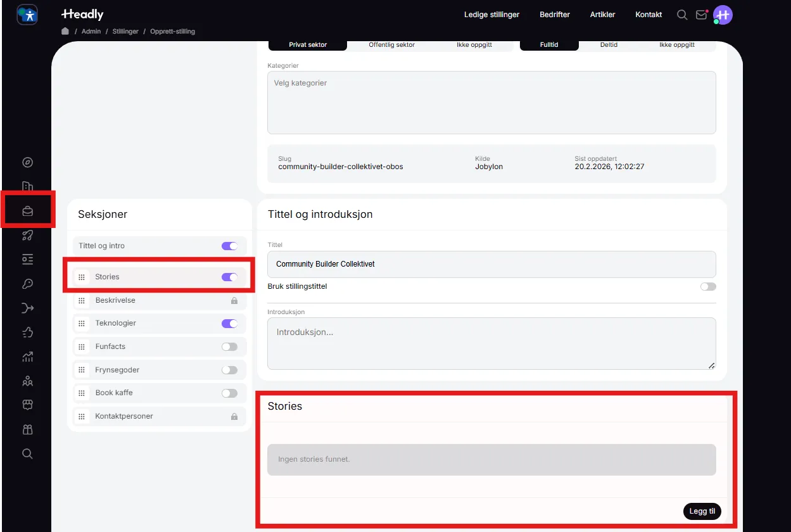Screen dimensions: 791x532
Task: Open the growth chart icon in sidebar
Action: coord(27,357)
